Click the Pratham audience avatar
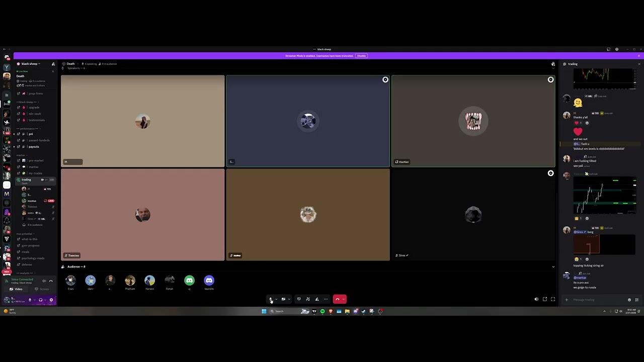This screenshot has height=362, width=644. click(130, 281)
